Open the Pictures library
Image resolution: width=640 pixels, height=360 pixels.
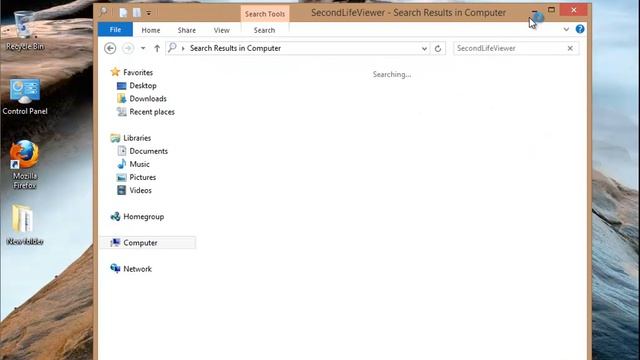(x=142, y=177)
